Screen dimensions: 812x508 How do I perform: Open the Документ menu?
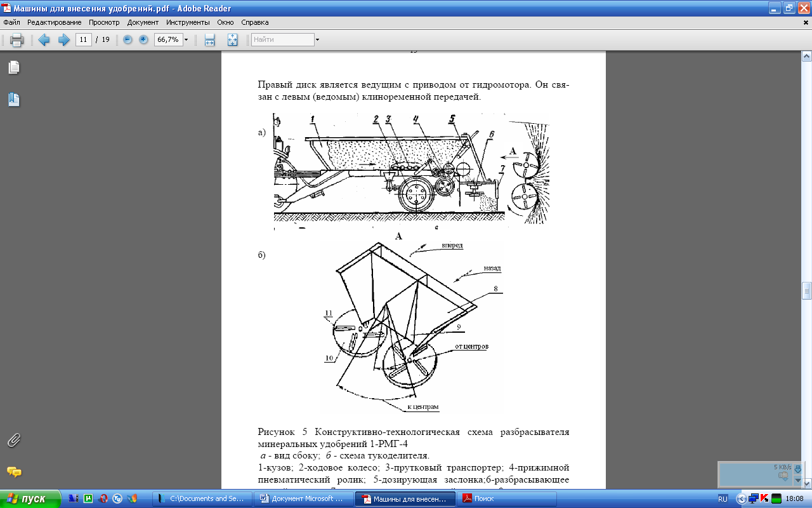tap(143, 22)
